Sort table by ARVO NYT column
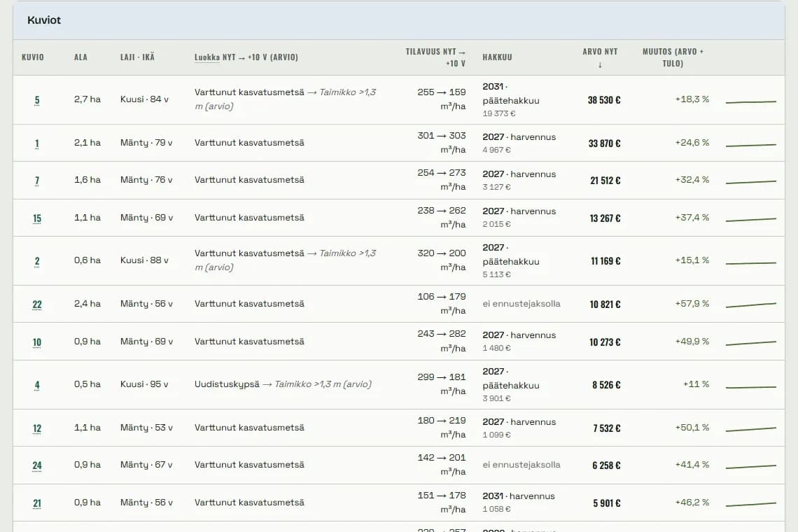This screenshot has width=798, height=532. pyautogui.click(x=600, y=57)
